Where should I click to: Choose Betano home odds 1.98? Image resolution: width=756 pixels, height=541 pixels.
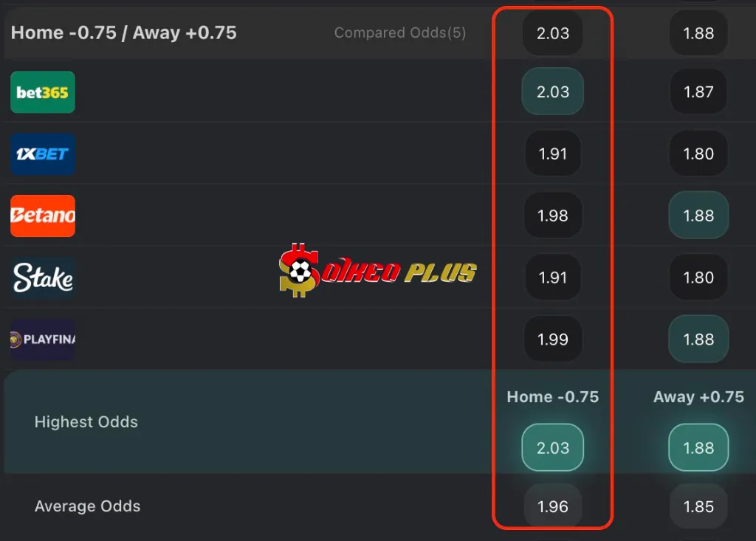552,216
